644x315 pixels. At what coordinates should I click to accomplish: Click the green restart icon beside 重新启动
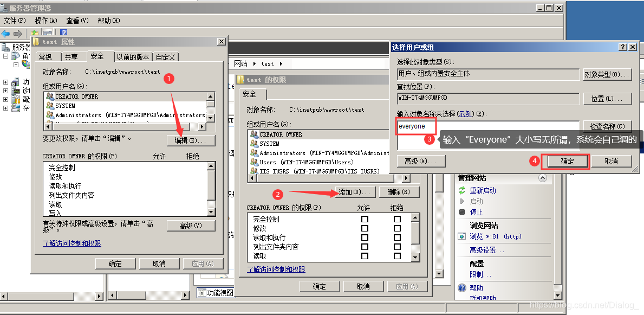(462, 190)
